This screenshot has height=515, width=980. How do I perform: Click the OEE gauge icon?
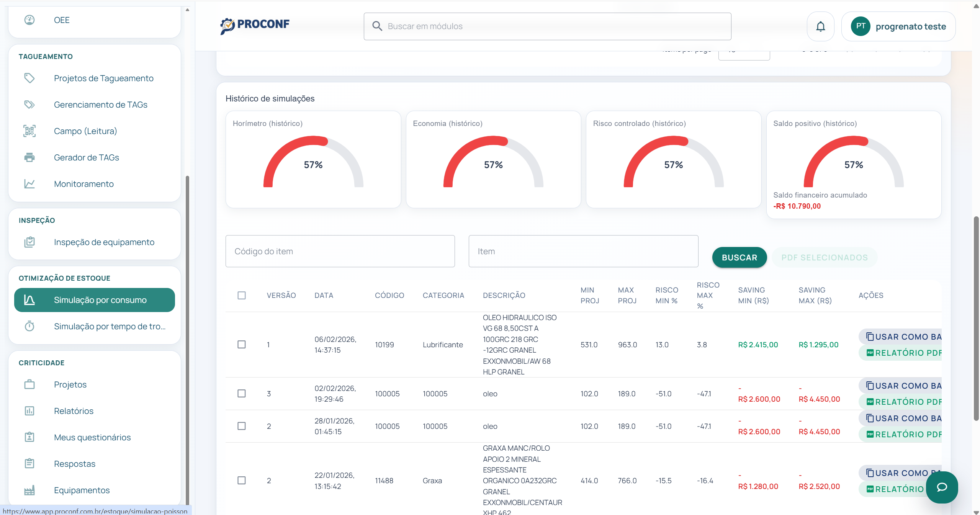[x=29, y=20]
